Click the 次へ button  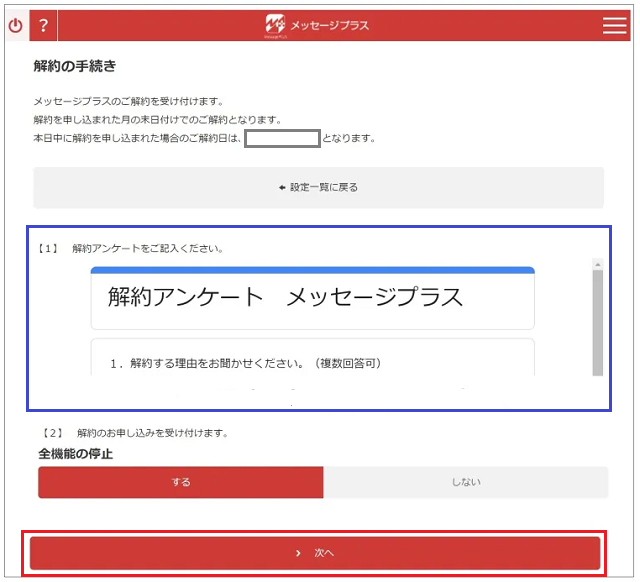[315, 553]
